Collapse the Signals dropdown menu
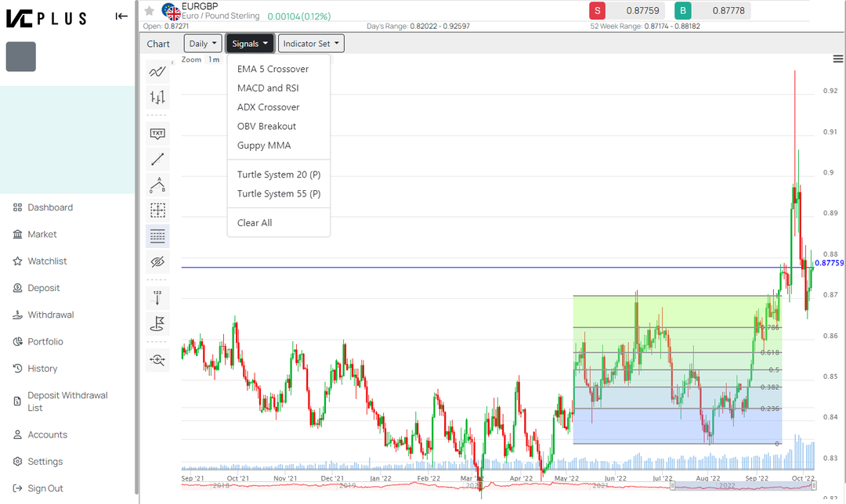The height and width of the screenshot is (504, 846). point(250,44)
